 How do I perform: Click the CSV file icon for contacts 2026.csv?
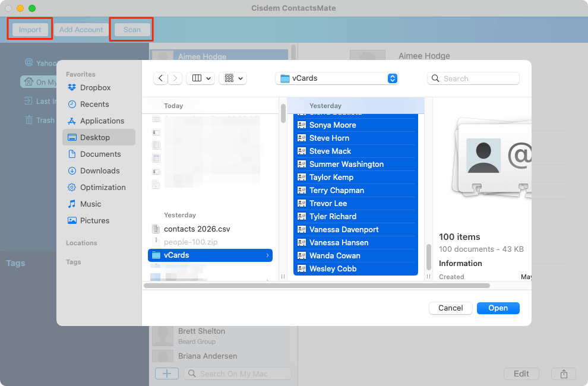pyautogui.click(x=156, y=229)
